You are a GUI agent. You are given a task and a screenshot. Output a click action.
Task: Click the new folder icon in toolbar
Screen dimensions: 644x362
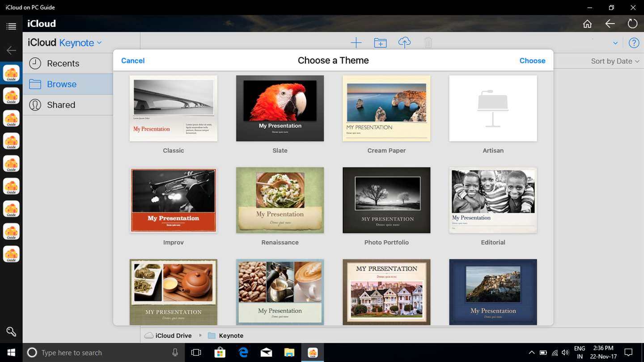380,43
